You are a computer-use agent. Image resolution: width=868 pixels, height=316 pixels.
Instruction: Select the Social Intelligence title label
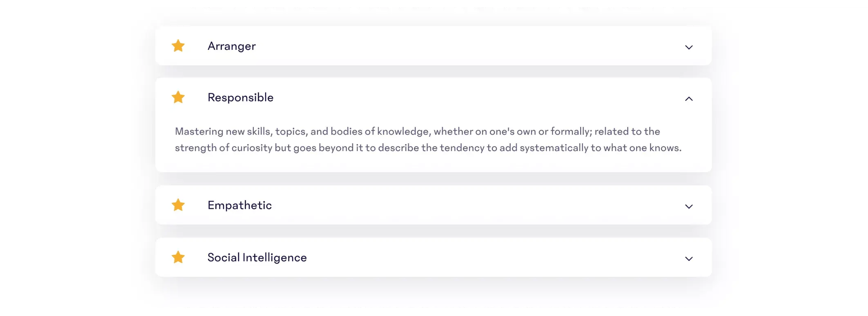257,257
